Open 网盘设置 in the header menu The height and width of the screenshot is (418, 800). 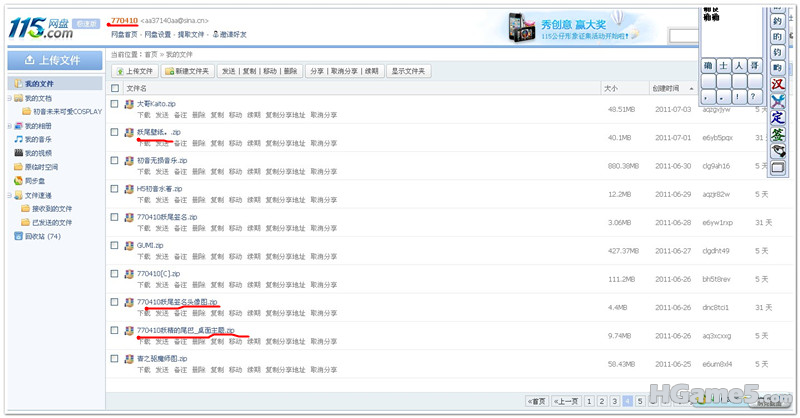(158, 35)
